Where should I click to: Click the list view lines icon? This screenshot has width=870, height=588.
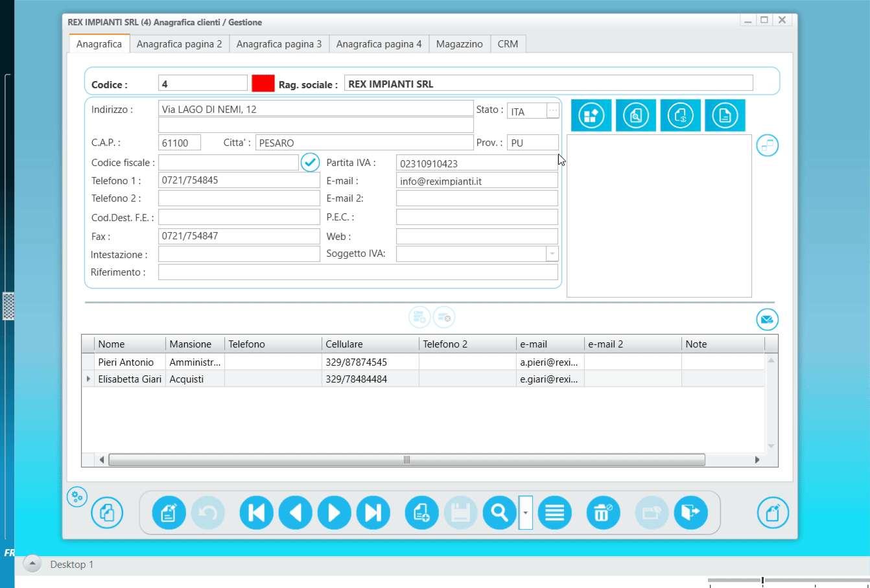coord(555,513)
